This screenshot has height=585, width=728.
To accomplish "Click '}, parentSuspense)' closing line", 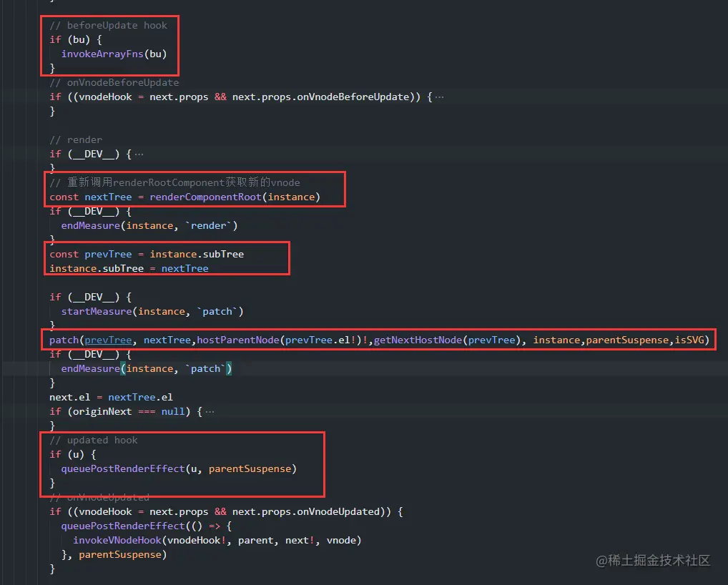I will (114, 555).
